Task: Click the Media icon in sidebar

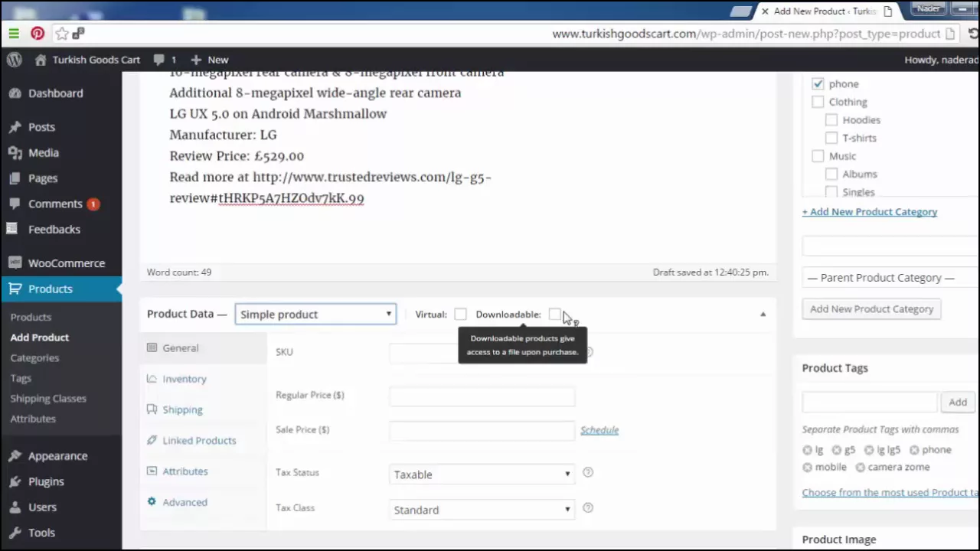Action: point(15,152)
